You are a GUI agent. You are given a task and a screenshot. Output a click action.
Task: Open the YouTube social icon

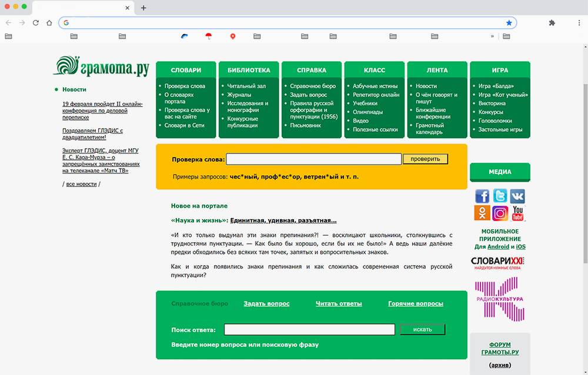pos(517,213)
